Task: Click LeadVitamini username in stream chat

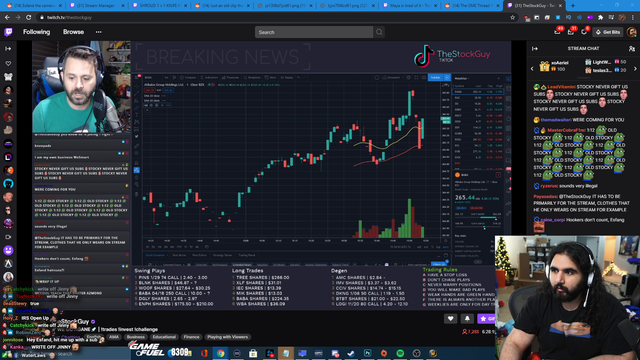Action: (561, 87)
